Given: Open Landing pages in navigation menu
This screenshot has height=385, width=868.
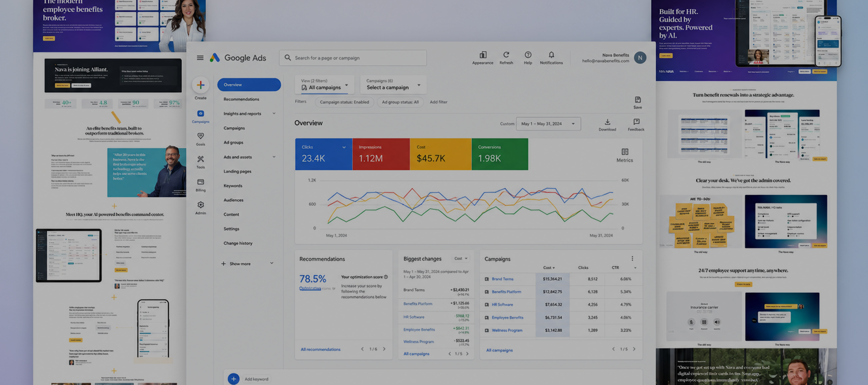Looking at the screenshot, I should (x=237, y=171).
